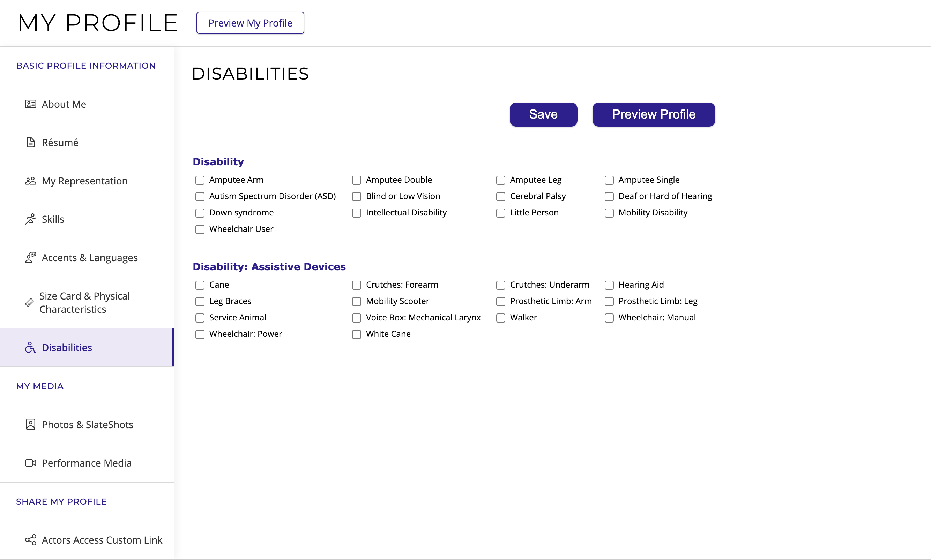
Task: Open the Performance Media section
Action: pos(87,463)
